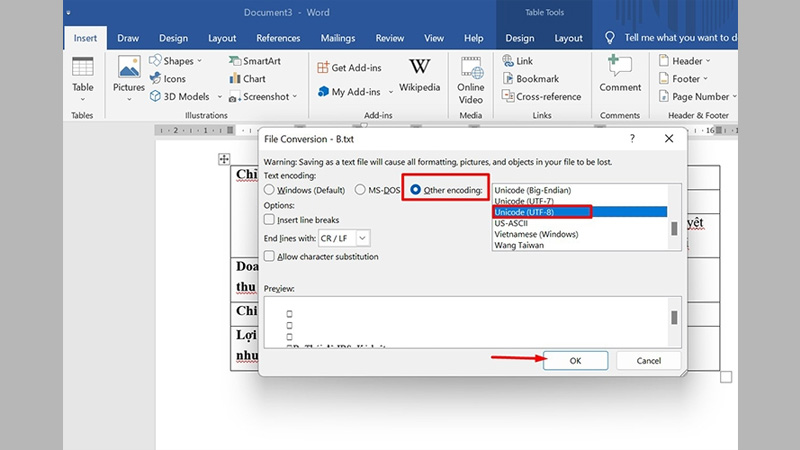Switch to the Insert tab
Screen dimensions: 800x450
(85, 38)
